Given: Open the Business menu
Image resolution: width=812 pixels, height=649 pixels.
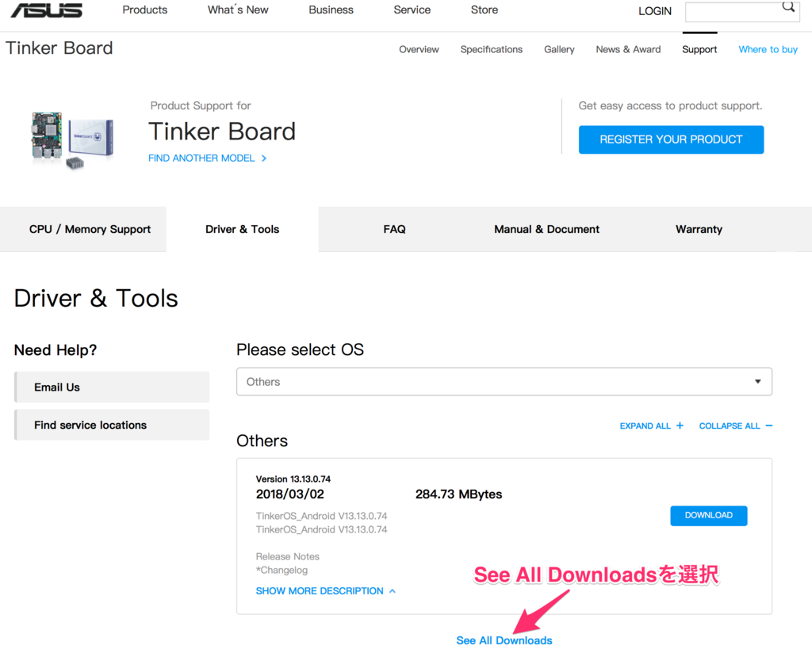Looking at the screenshot, I should pyautogui.click(x=331, y=10).
